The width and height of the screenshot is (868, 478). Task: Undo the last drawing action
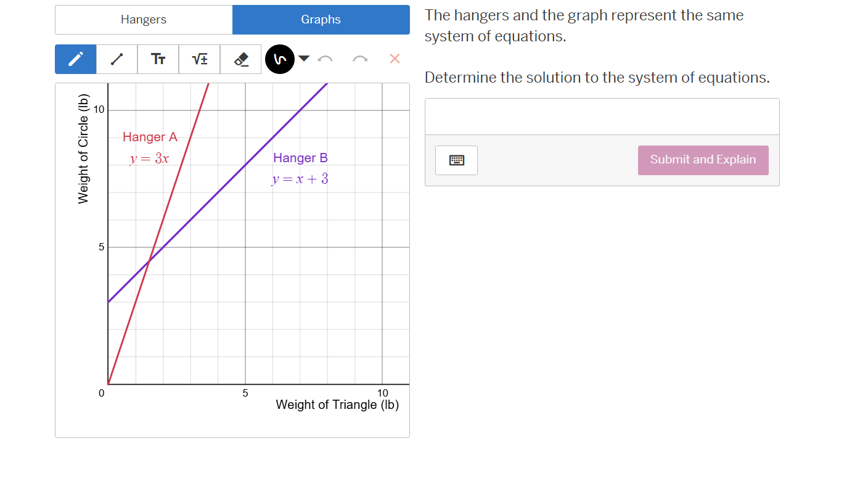pos(325,59)
